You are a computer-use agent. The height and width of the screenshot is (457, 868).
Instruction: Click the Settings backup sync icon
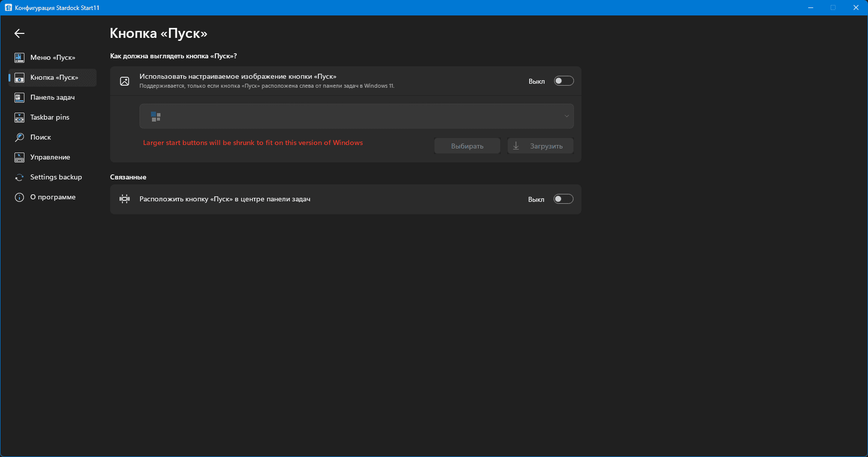(x=19, y=177)
